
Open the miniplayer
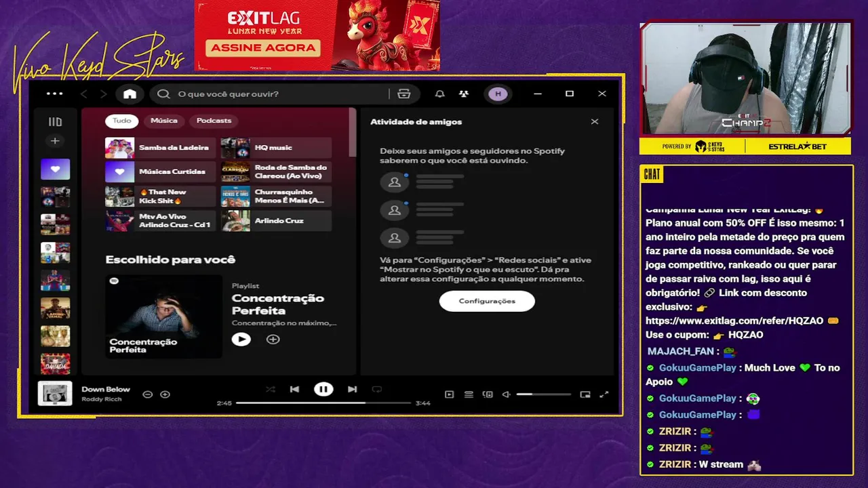[585, 394]
